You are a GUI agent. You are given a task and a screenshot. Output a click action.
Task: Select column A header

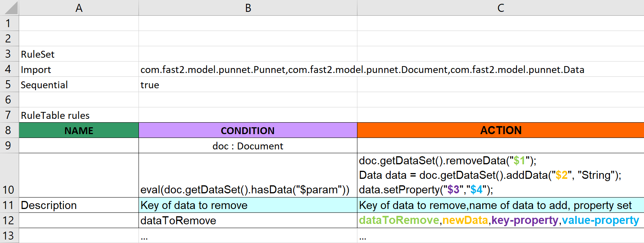(x=79, y=8)
